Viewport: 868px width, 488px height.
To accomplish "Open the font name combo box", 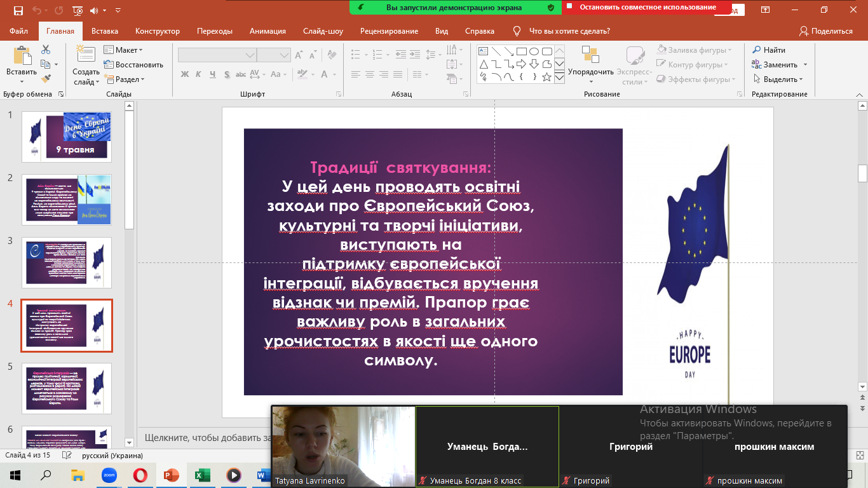I will click(217, 55).
